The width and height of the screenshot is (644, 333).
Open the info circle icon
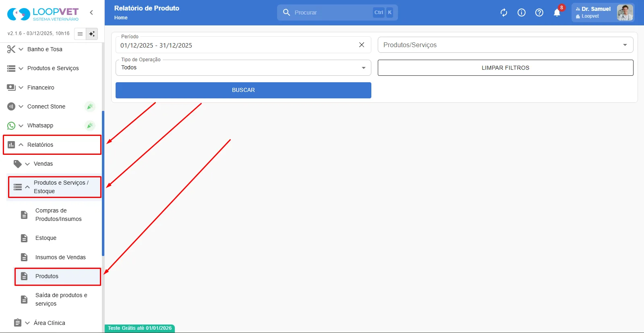[522, 12]
